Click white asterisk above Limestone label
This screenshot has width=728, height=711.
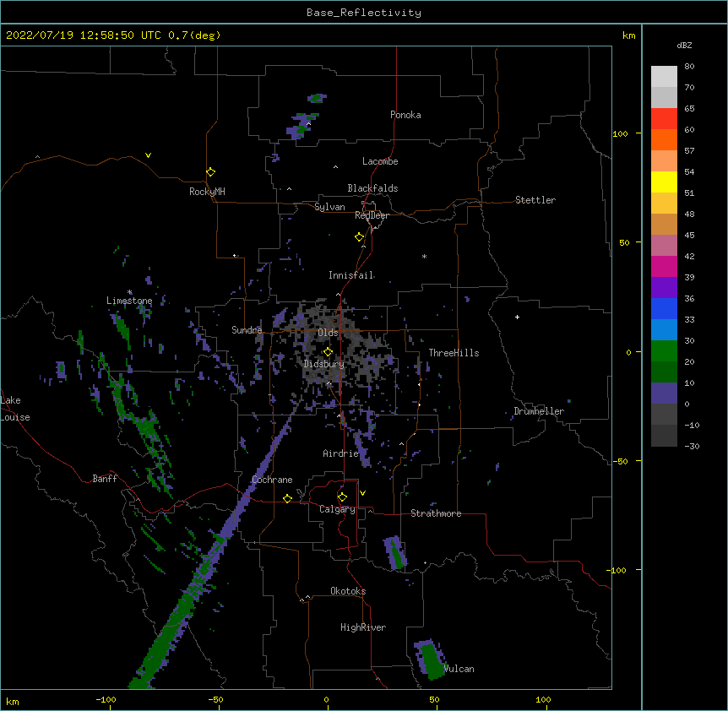click(x=130, y=292)
